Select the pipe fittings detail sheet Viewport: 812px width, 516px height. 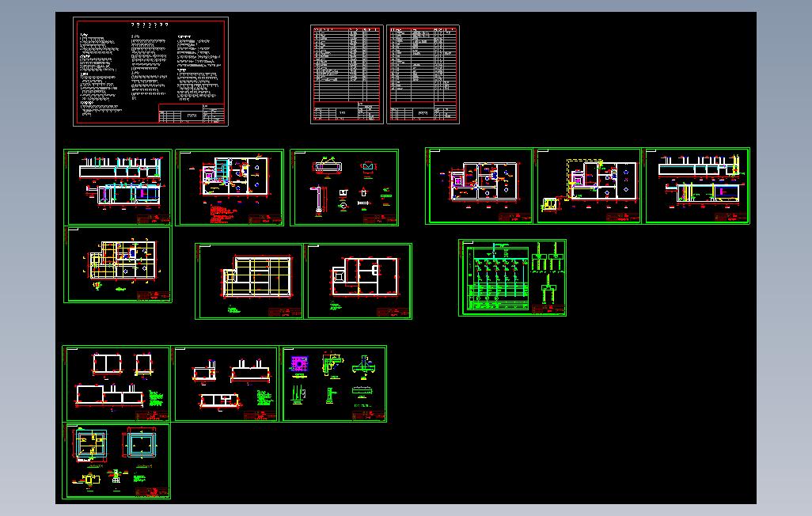(x=344, y=188)
